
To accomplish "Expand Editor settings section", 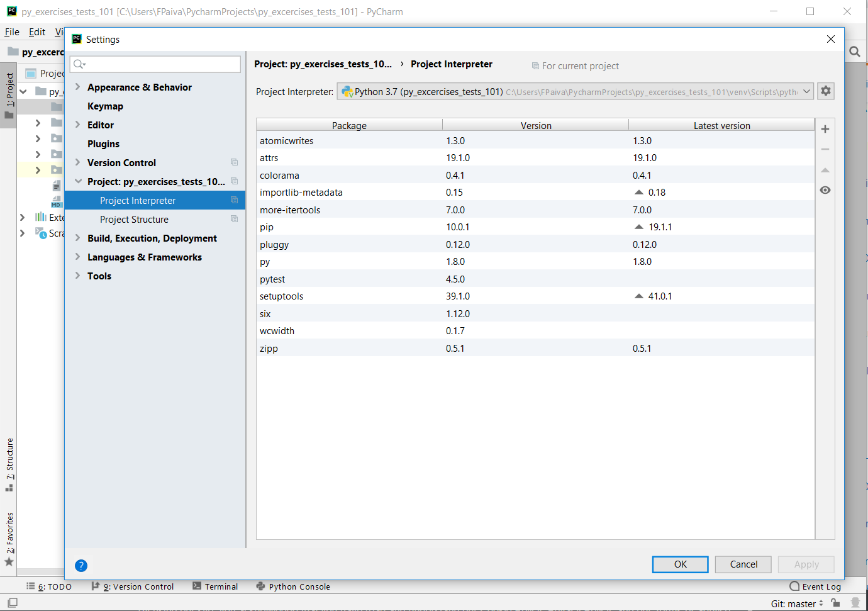I will click(78, 125).
